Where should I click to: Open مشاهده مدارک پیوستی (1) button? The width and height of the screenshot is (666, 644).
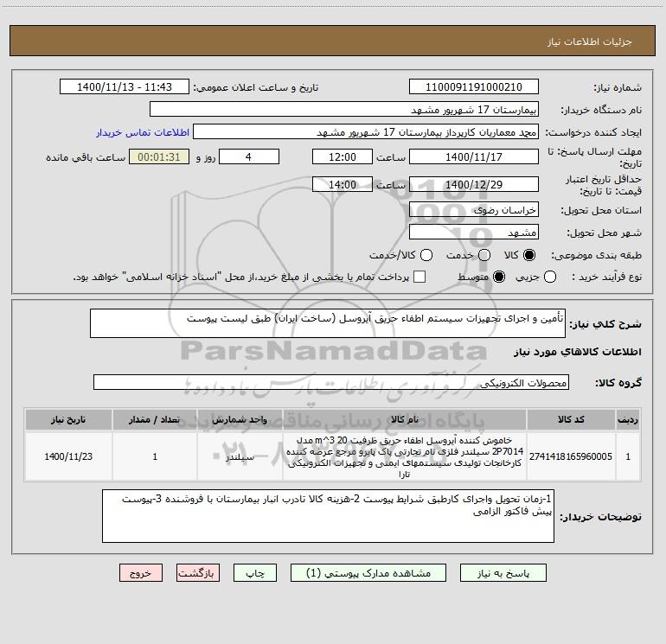click(368, 572)
